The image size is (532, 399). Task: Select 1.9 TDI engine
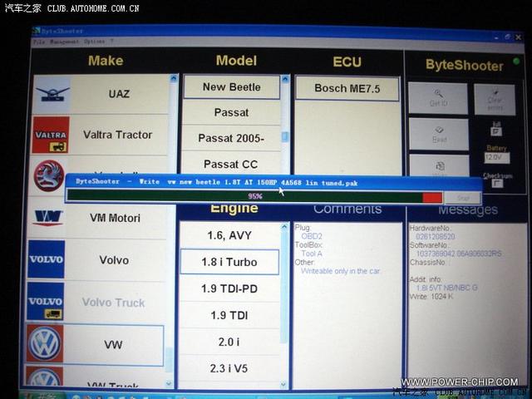pyautogui.click(x=229, y=316)
